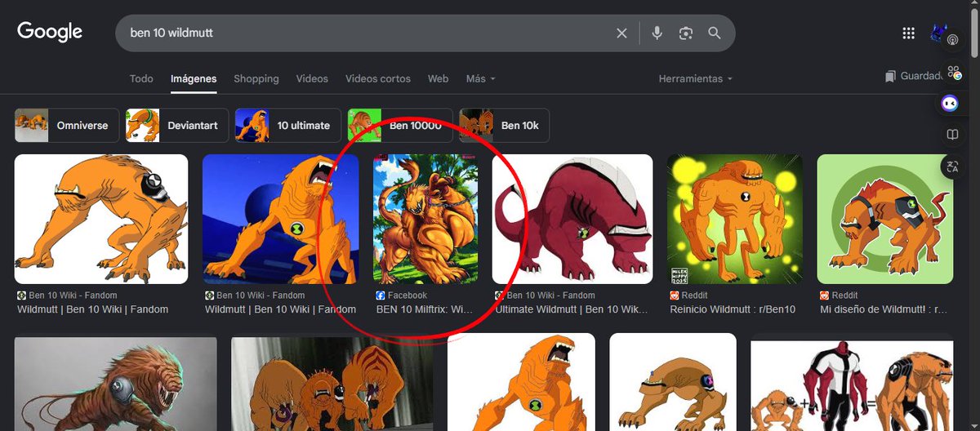Select the Imágenes tab
980x431 pixels.
pos(194,78)
